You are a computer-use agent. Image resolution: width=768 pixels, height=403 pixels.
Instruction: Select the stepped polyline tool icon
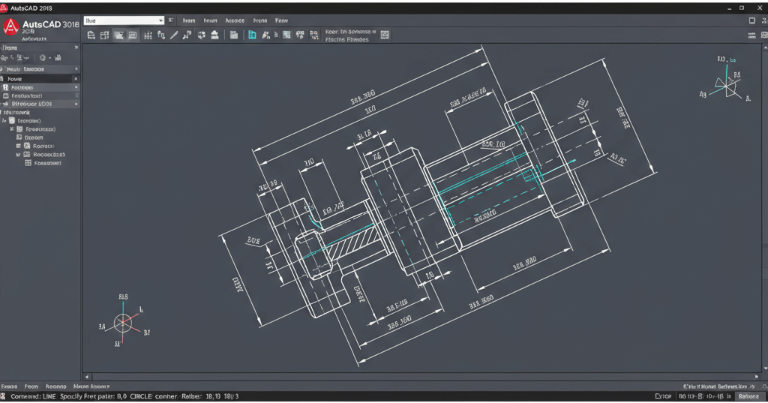(x=187, y=35)
